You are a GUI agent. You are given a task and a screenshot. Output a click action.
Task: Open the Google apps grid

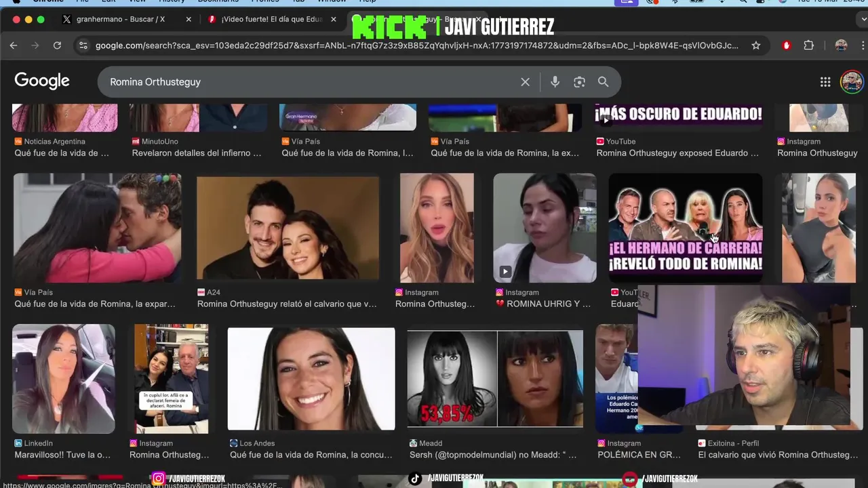coord(825,82)
